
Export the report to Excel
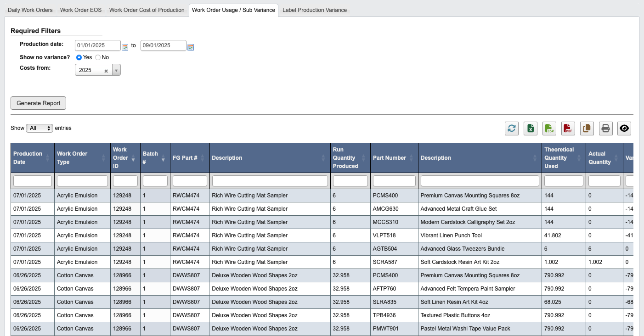coord(531,129)
